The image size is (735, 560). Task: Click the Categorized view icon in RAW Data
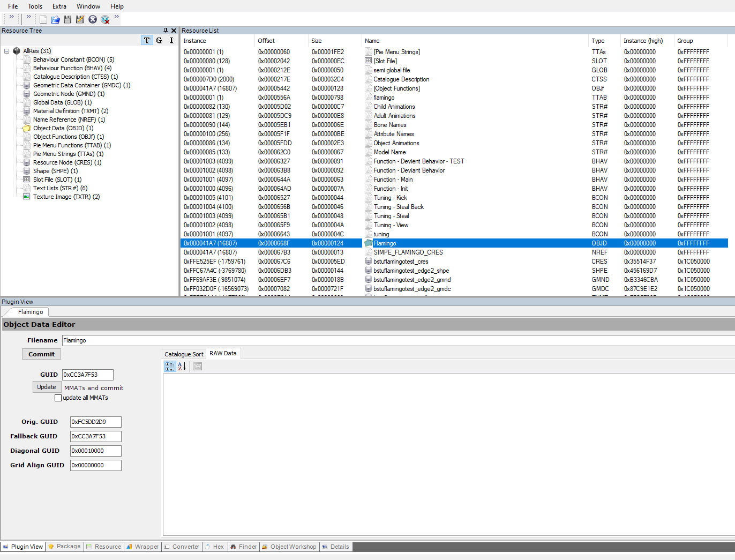[170, 367]
